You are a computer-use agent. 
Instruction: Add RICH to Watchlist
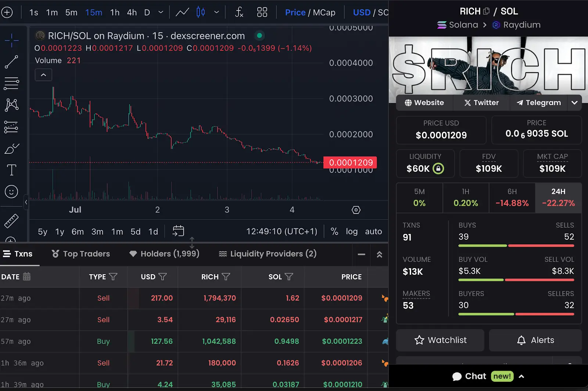click(440, 340)
